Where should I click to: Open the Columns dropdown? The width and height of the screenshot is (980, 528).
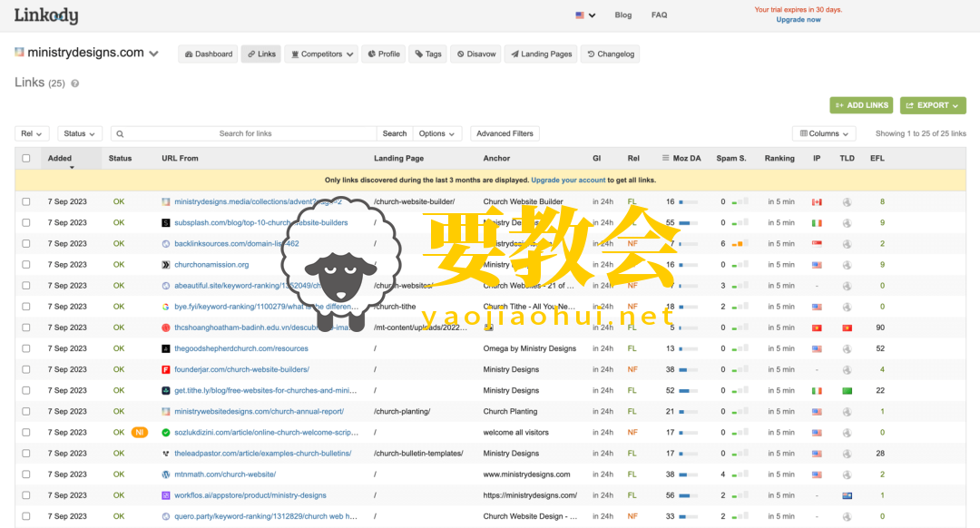[824, 133]
